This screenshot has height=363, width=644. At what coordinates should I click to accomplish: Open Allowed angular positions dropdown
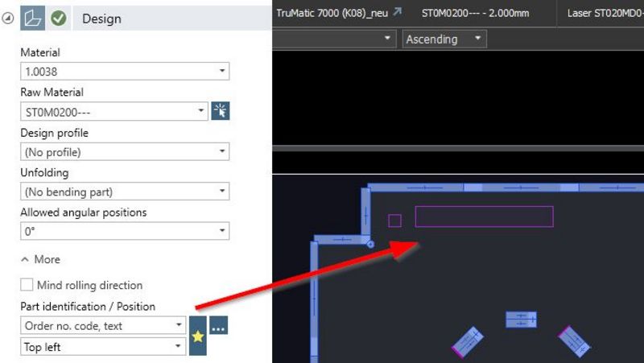(124, 231)
